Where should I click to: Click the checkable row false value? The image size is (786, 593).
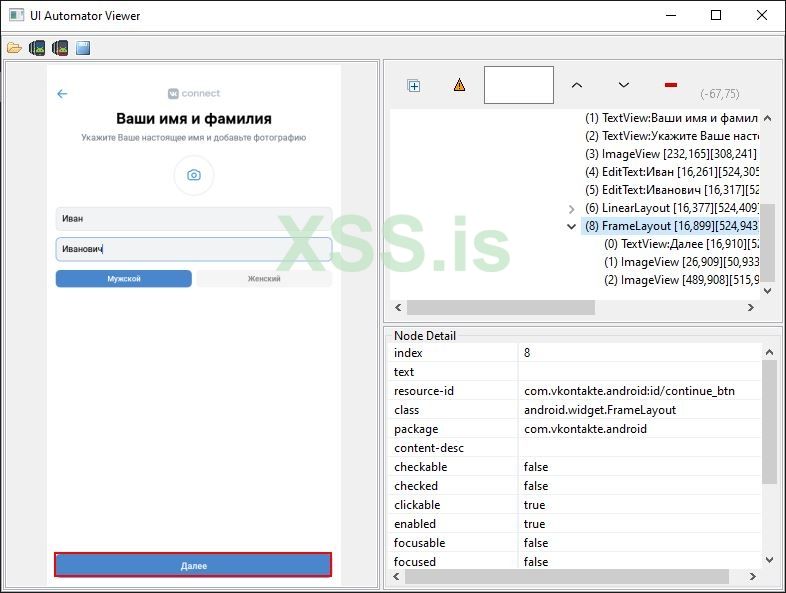tap(536, 467)
